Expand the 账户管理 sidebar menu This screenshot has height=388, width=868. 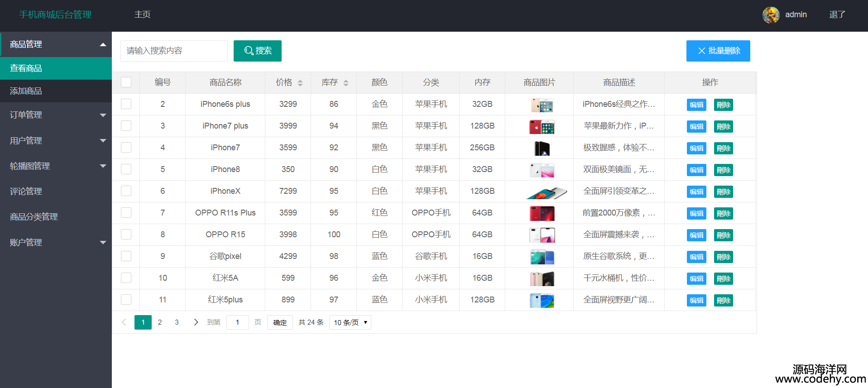[56, 243]
